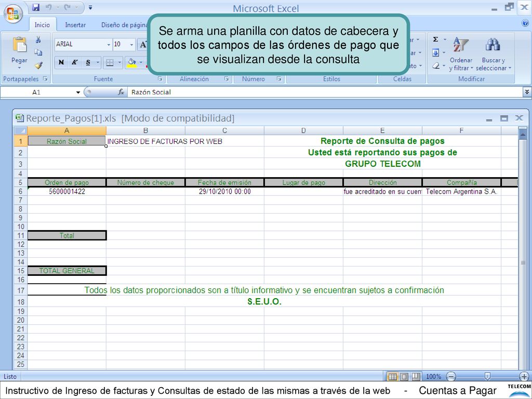
Task: Zoom out with the minus button
Action: tap(451, 376)
